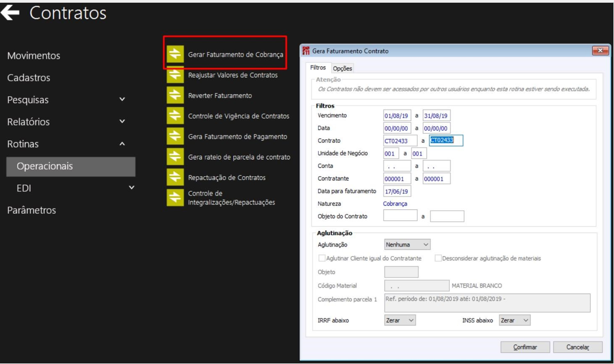Open the IRRF abaixo dropdown
This screenshot has height=364, width=614.
[400, 320]
